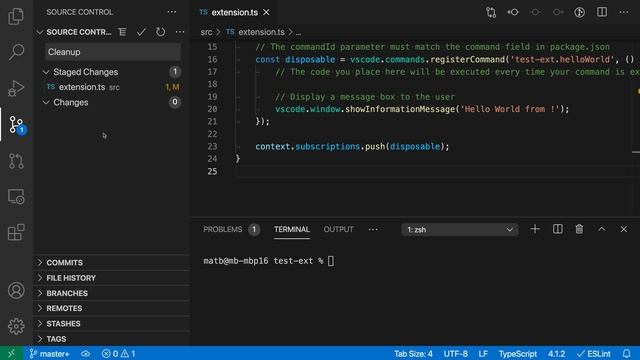Open the Remote Explorer view
The height and width of the screenshot is (360, 640).
tap(16, 197)
